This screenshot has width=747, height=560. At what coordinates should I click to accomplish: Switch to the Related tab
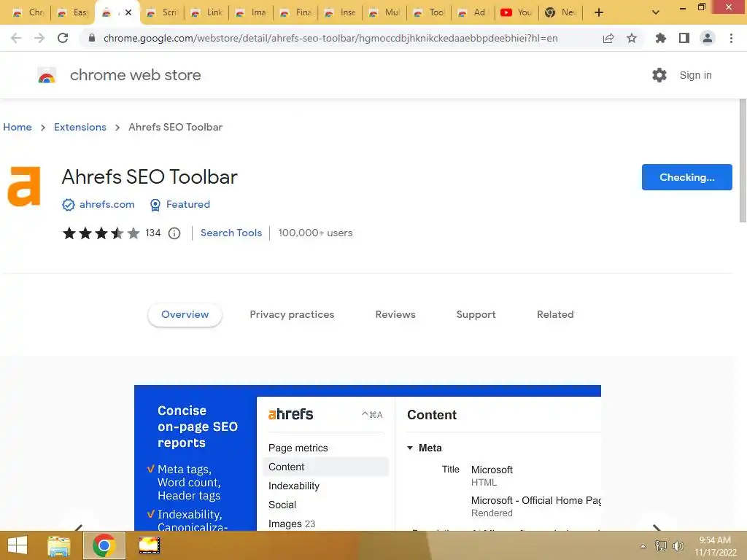pyautogui.click(x=555, y=315)
